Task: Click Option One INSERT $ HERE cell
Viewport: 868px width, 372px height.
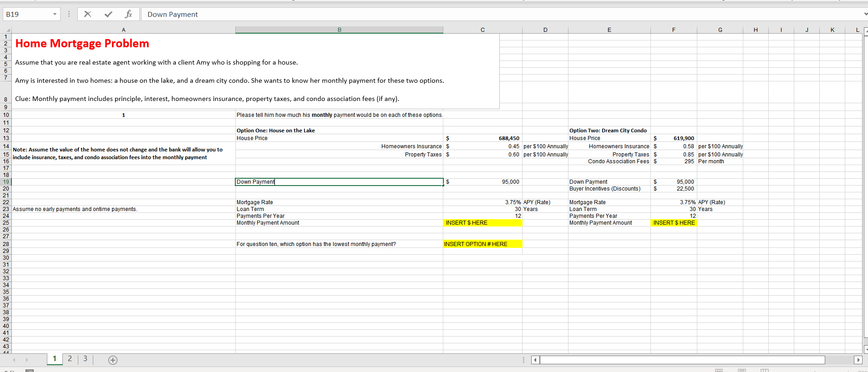Action: tap(482, 223)
